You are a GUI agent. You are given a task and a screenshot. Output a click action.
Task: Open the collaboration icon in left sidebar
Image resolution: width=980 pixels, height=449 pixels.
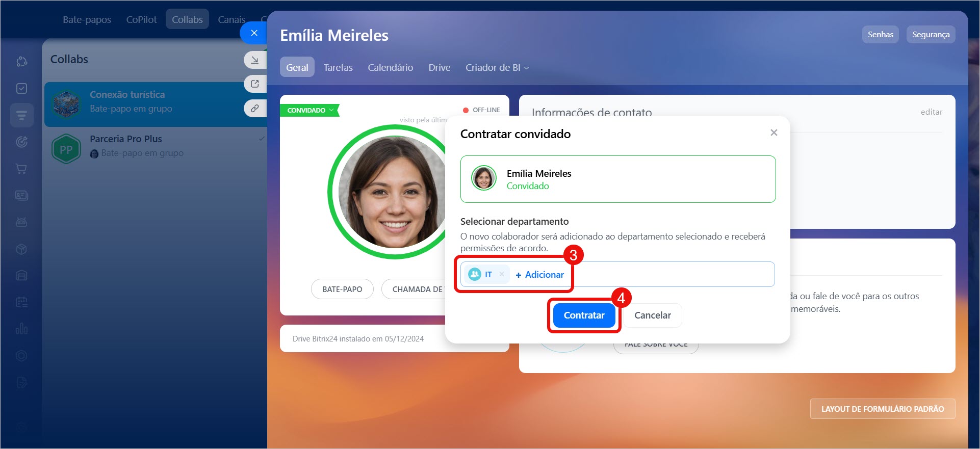21,62
